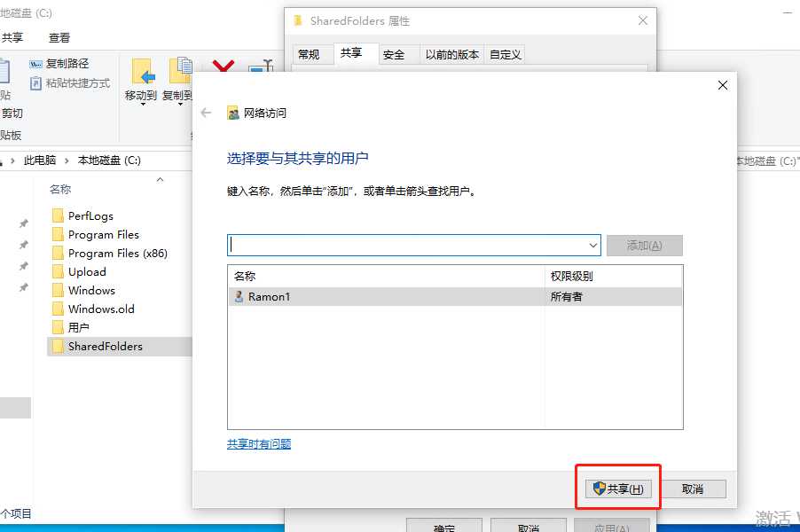The image size is (800, 532).
Task: Click the disabled Add (添加(A)) button
Action: click(x=645, y=246)
